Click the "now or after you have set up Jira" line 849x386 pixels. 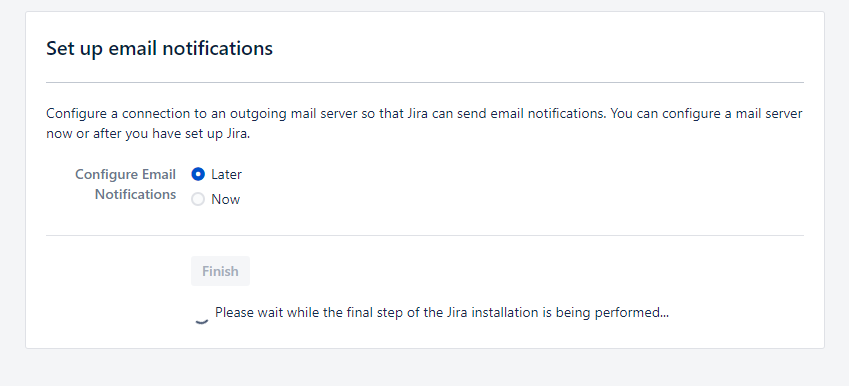[x=148, y=134]
